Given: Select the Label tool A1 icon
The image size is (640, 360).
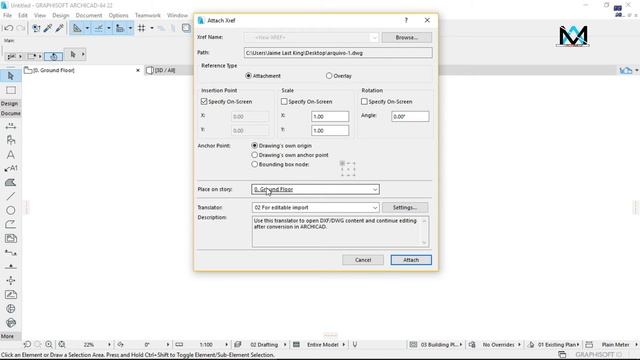Looking at the screenshot, I should [x=11, y=168].
